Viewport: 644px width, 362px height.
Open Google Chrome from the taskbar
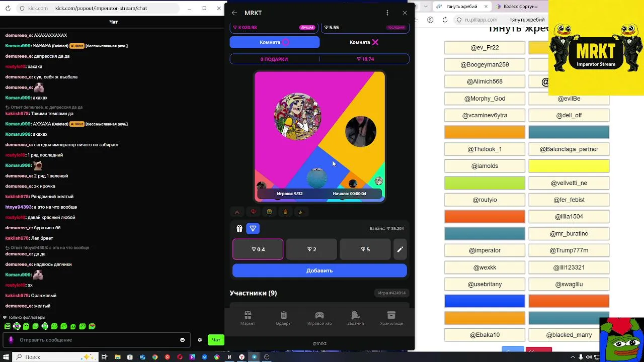155,357
